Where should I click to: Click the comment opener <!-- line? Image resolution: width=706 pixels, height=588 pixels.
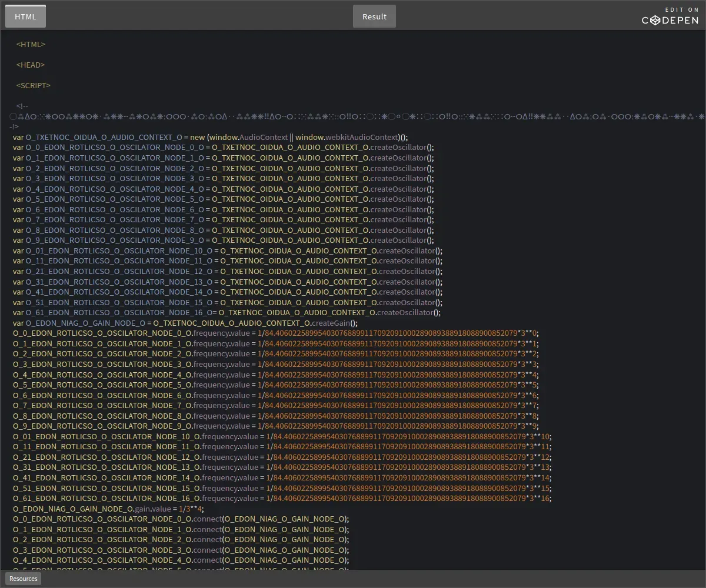coord(22,106)
